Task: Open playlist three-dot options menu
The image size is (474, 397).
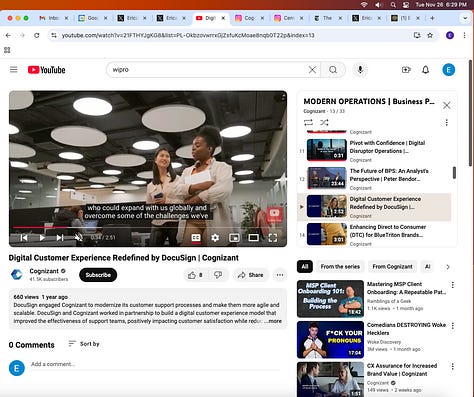Action: (x=447, y=122)
